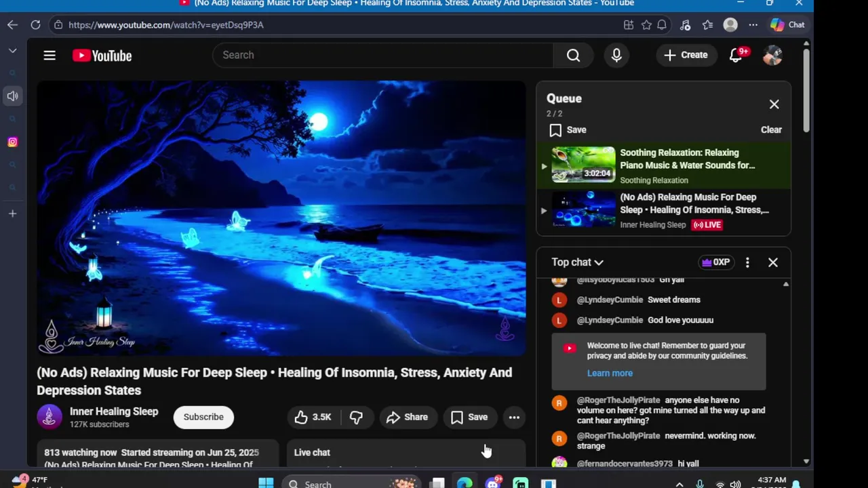The width and height of the screenshot is (868, 488).
Task: Expand the Edge vertical tabs chevron
Action: click(12, 51)
